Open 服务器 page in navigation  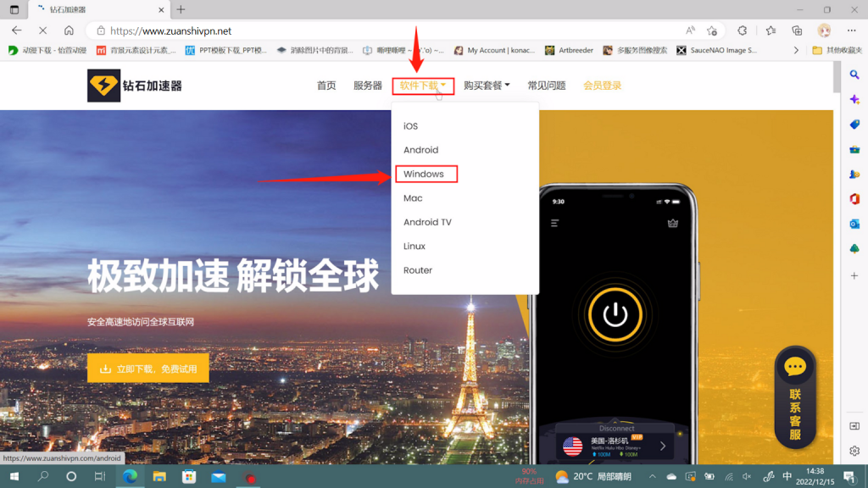click(x=368, y=86)
